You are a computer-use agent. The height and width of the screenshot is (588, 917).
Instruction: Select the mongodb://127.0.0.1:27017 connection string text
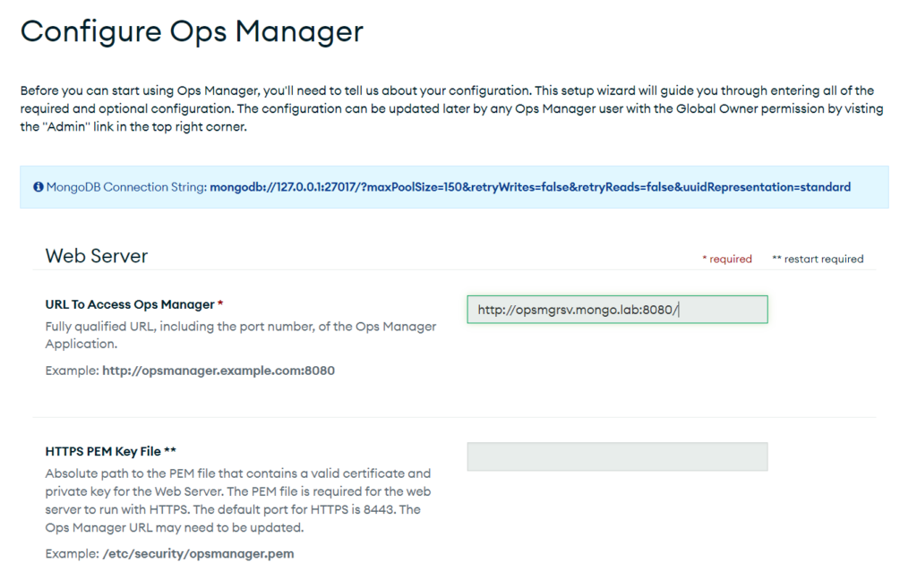[530, 187]
